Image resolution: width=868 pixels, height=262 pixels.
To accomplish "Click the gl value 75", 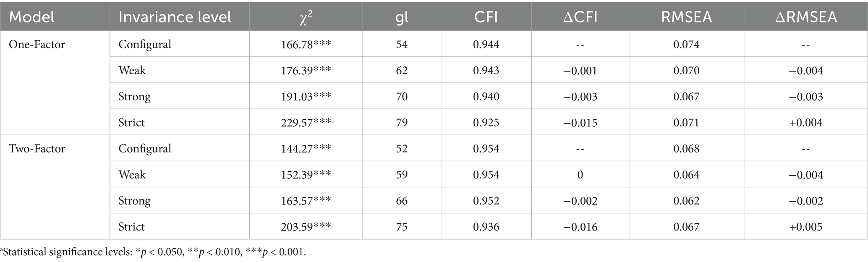I will pos(402,227).
